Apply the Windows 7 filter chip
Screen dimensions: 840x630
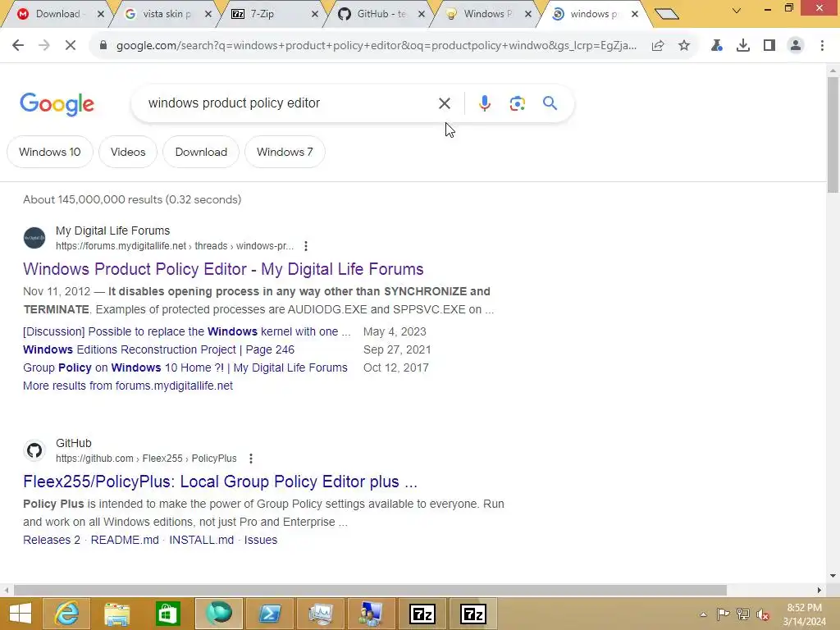285,152
